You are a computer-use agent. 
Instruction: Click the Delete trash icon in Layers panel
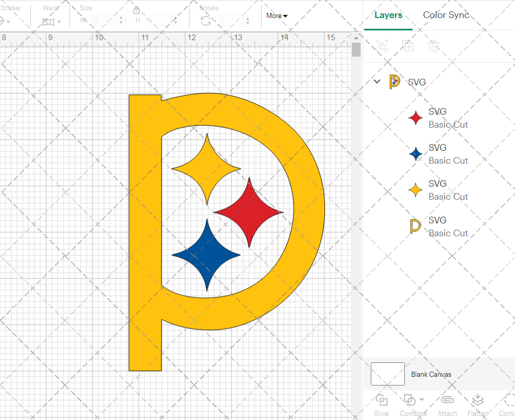pos(434,46)
